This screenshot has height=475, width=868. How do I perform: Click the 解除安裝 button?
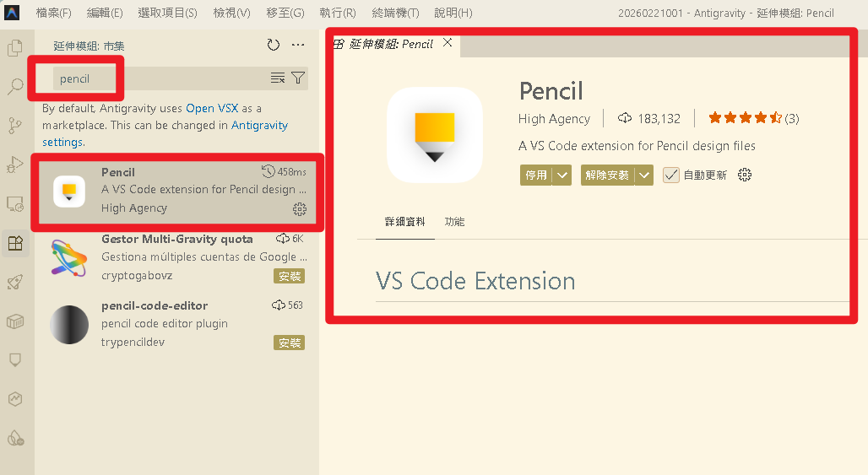pos(607,175)
